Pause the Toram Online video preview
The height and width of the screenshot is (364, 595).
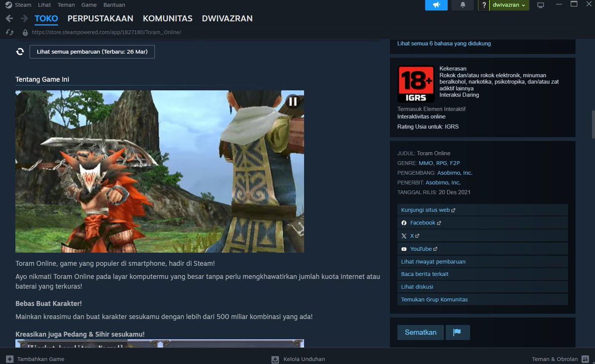click(x=293, y=101)
